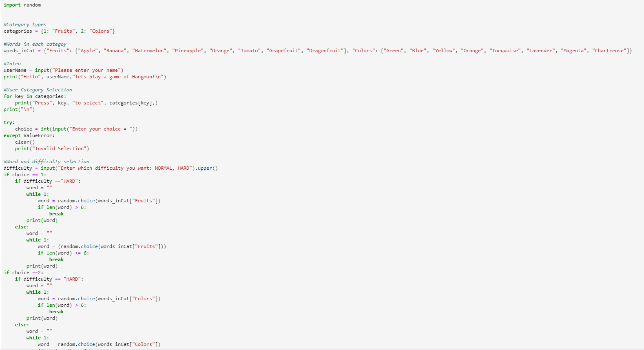Click the 'userName = input("Please enter your name")' line
The image size is (644, 350).
[x=64, y=70]
